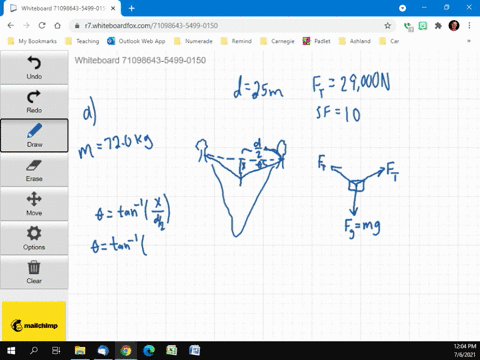The width and height of the screenshot is (480, 360).
Task: Open My Bookmarks folder
Action: [32, 41]
